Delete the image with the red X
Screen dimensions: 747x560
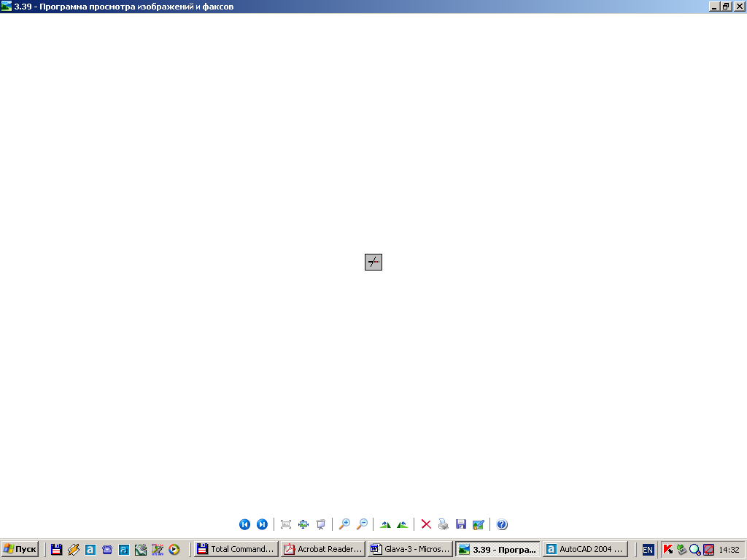tap(426, 524)
